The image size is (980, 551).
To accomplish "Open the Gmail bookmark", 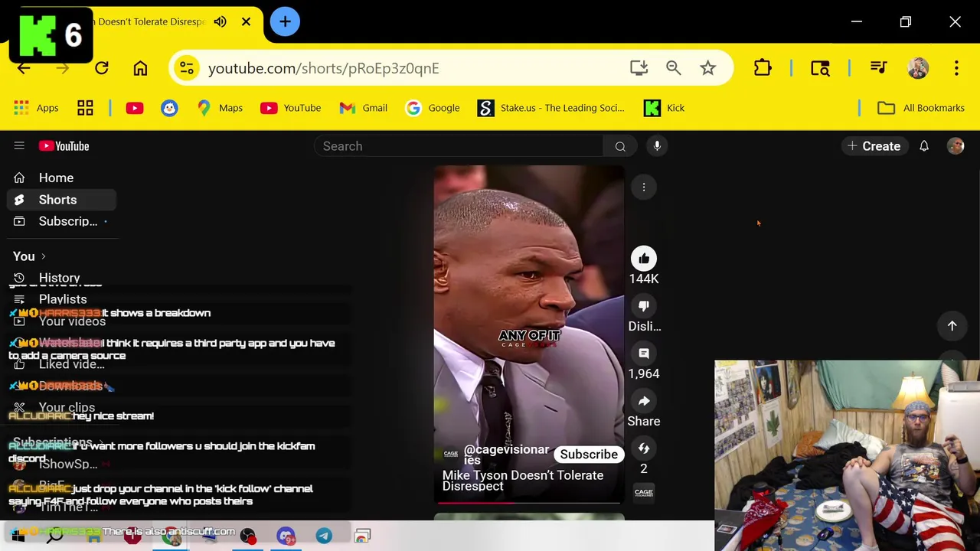I will (x=364, y=108).
